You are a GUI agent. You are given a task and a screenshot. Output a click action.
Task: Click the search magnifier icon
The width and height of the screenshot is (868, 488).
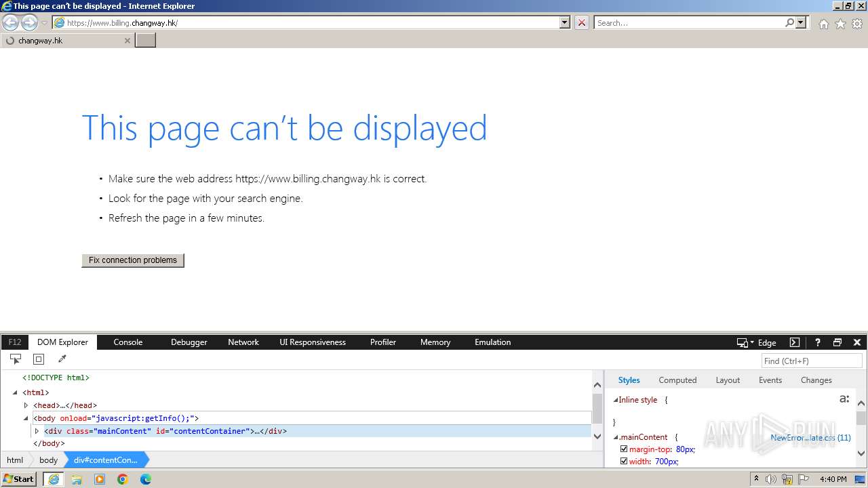[789, 22]
